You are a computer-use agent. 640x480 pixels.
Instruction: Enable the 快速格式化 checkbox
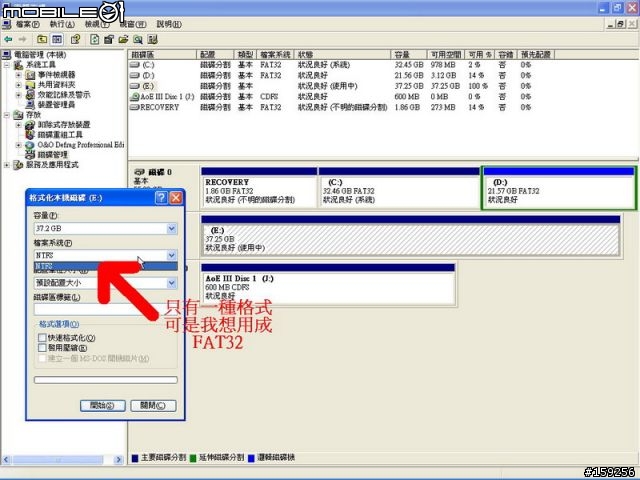pyautogui.click(x=42, y=338)
